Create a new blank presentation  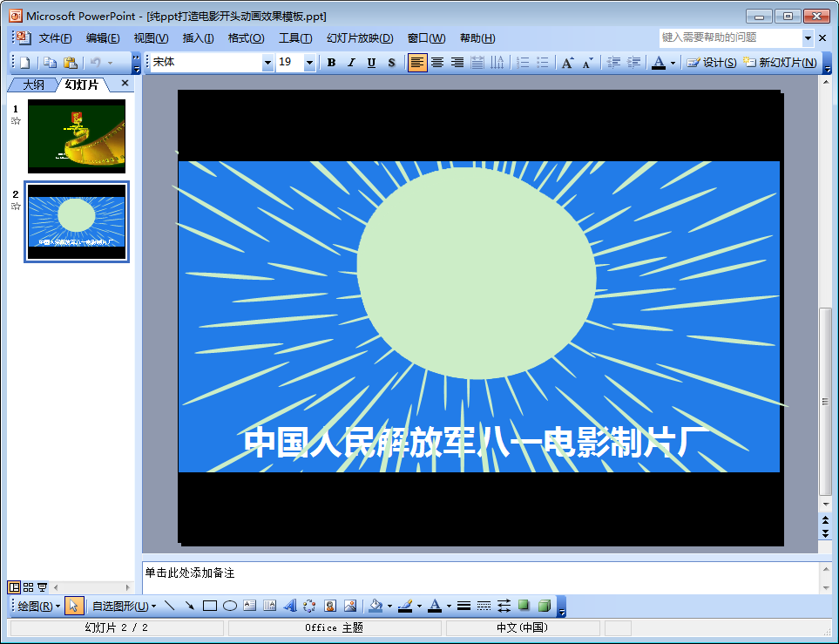24,63
